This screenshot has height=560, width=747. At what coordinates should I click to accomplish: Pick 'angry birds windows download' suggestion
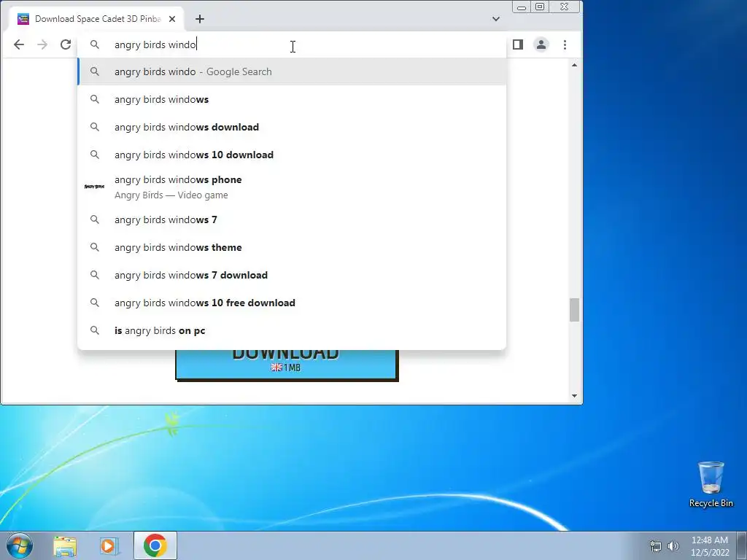(292, 127)
